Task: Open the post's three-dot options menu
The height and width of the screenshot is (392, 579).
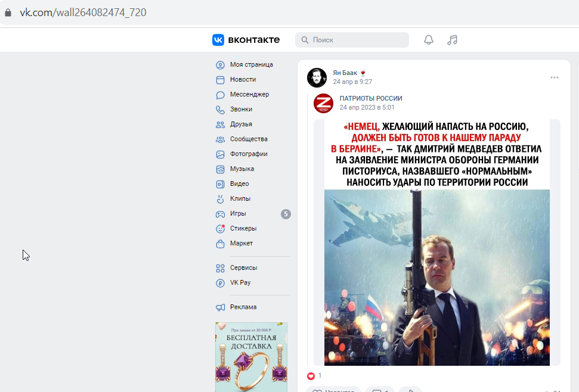Action: tap(555, 77)
